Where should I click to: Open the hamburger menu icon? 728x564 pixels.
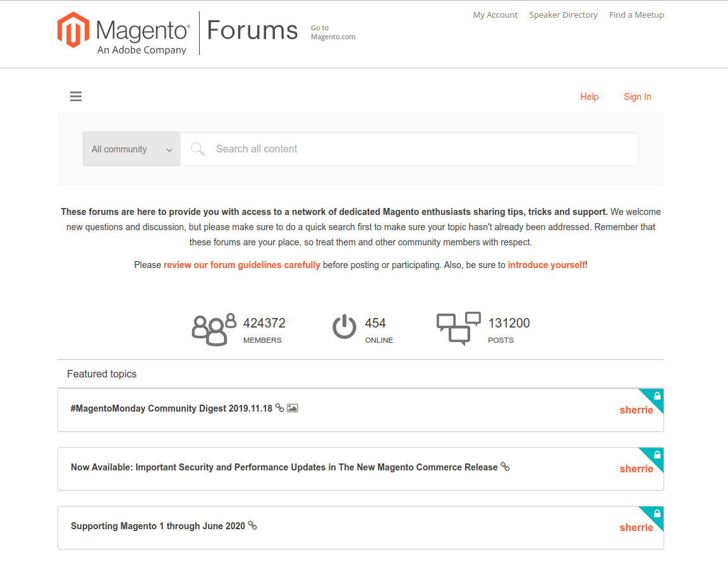(76, 96)
